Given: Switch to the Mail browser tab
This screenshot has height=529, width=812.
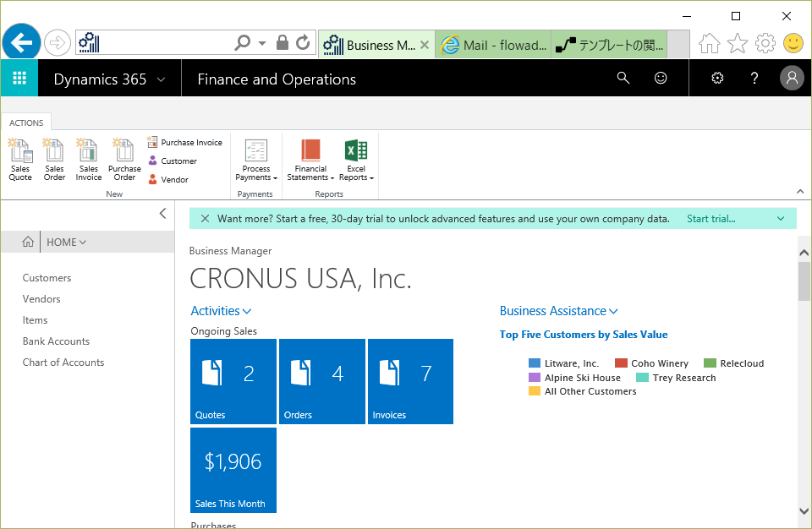Looking at the screenshot, I should point(493,45).
